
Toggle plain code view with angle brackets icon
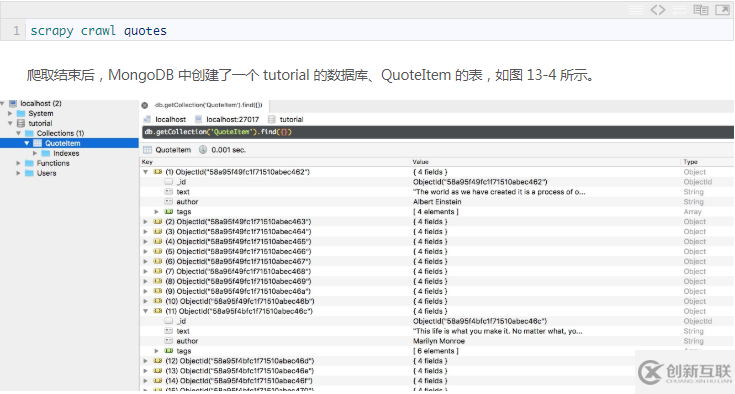(x=658, y=10)
